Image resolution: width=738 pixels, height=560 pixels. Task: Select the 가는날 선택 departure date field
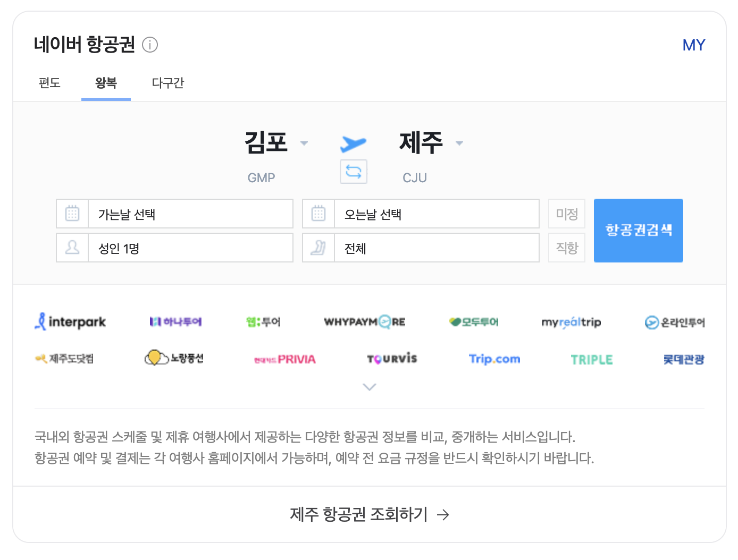(175, 214)
